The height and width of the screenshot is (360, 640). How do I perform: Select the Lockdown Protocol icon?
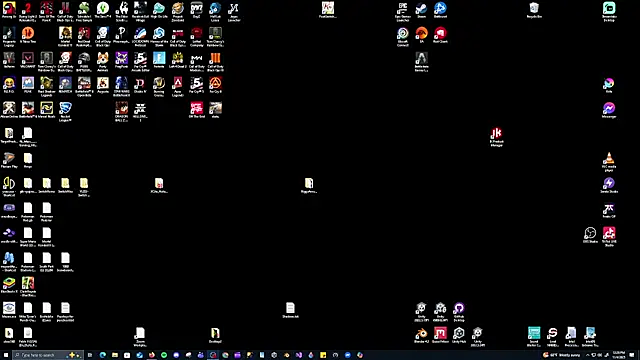pyautogui.click(x=140, y=37)
